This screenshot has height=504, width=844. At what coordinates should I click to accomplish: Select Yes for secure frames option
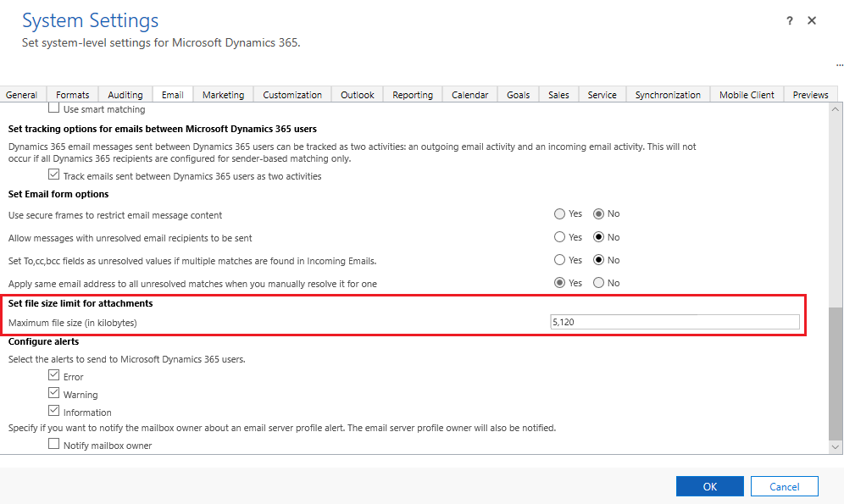pyautogui.click(x=560, y=214)
